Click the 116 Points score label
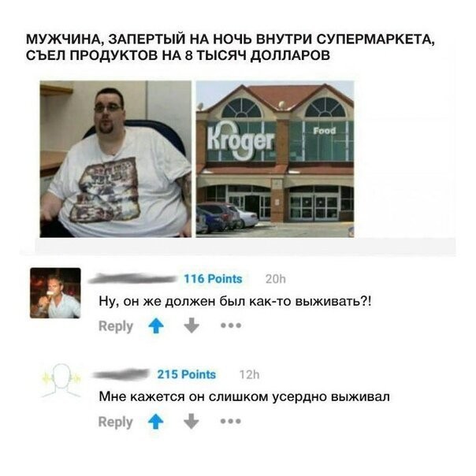The height and width of the screenshot is (476, 476). [214, 279]
